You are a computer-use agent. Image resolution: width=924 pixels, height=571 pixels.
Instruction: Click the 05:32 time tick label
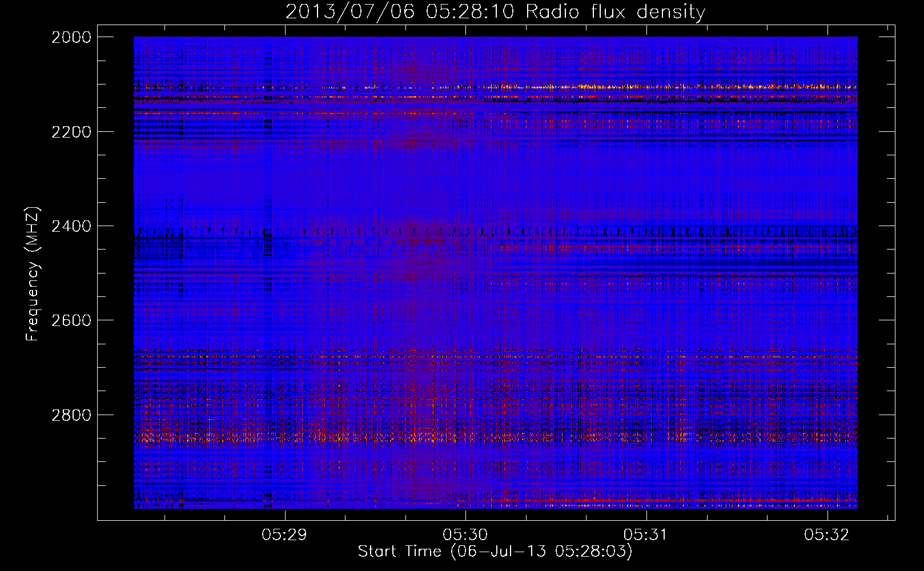pyautogui.click(x=827, y=535)
